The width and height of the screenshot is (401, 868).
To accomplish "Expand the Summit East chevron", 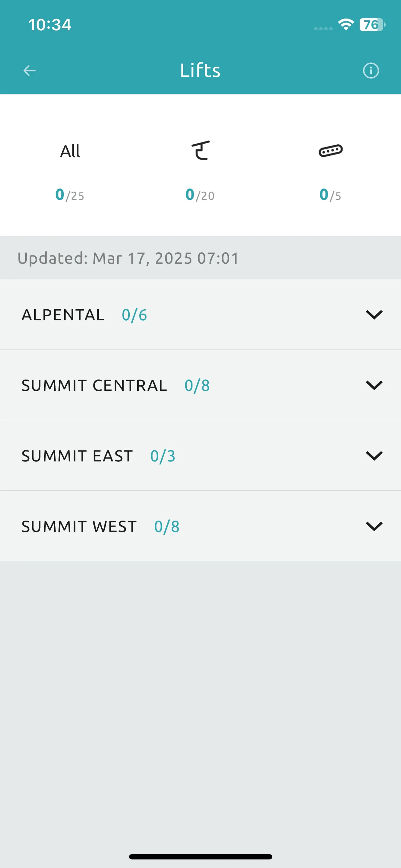I will [x=374, y=456].
